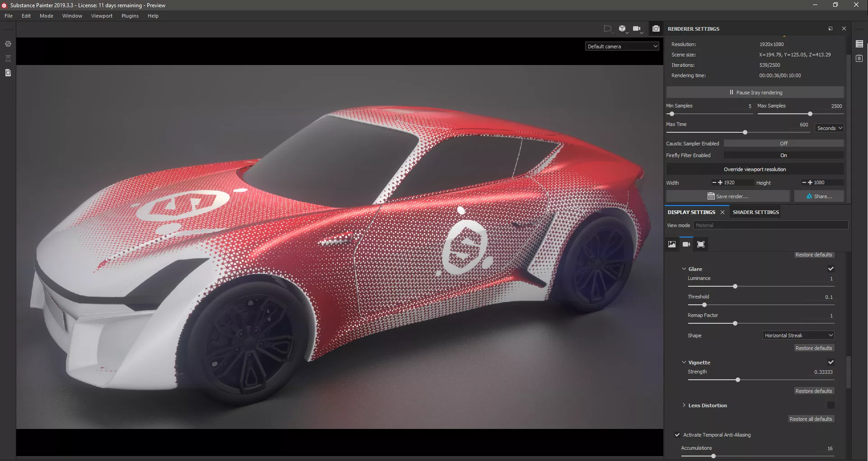Expand the Lens Distortion section
Viewport: 868px width, 461px height.
click(x=684, y=405)
